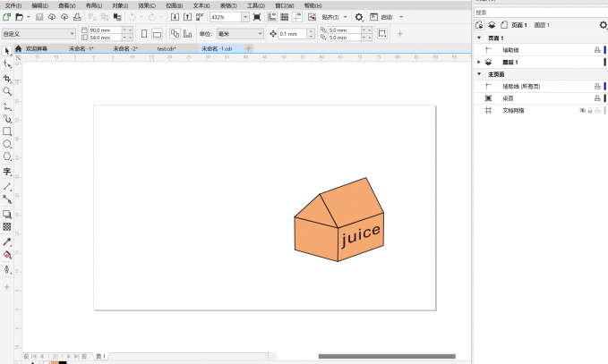The width and height of the screenshot is (608, 364).
Task: Select the Crop tool
Action: (x=7, y=79)
